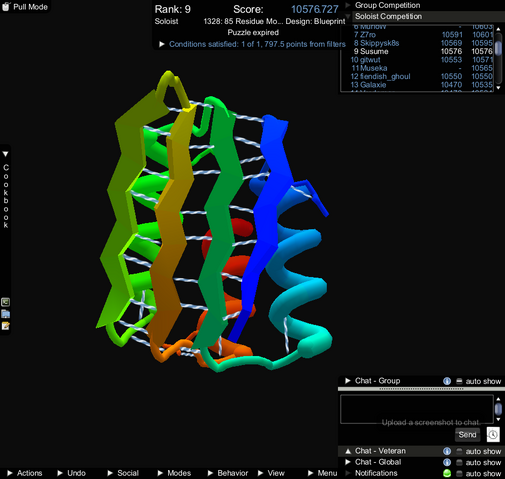This screenshot has width=505, height=479.
Task: Click the blue folder icon in sidebar
Action: [x=6, y=314]
